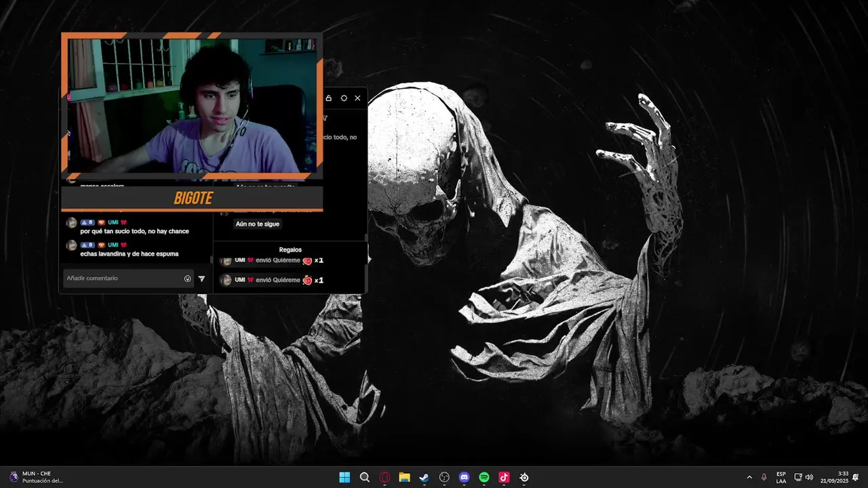Send comment with paper plane icon
The image size is (868, 488).
coord(201,279)
